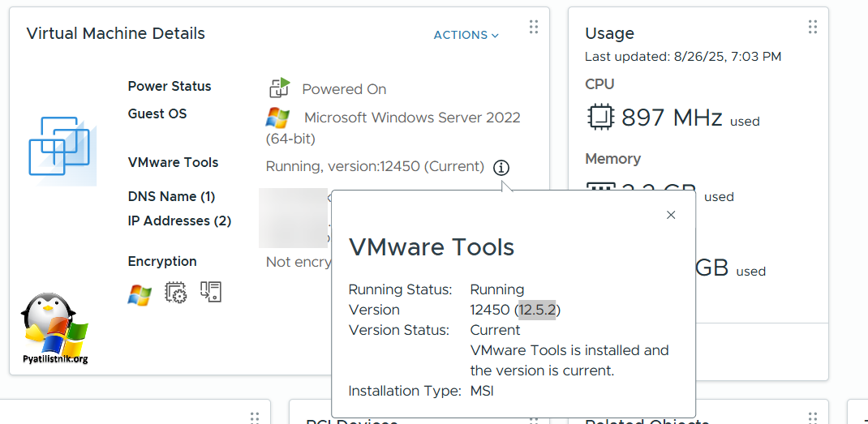This screenshot has width=868, height=424.
Task: Click the 'Running Status:' popup label
Action: pyautogui.click(x=400, y=289)
